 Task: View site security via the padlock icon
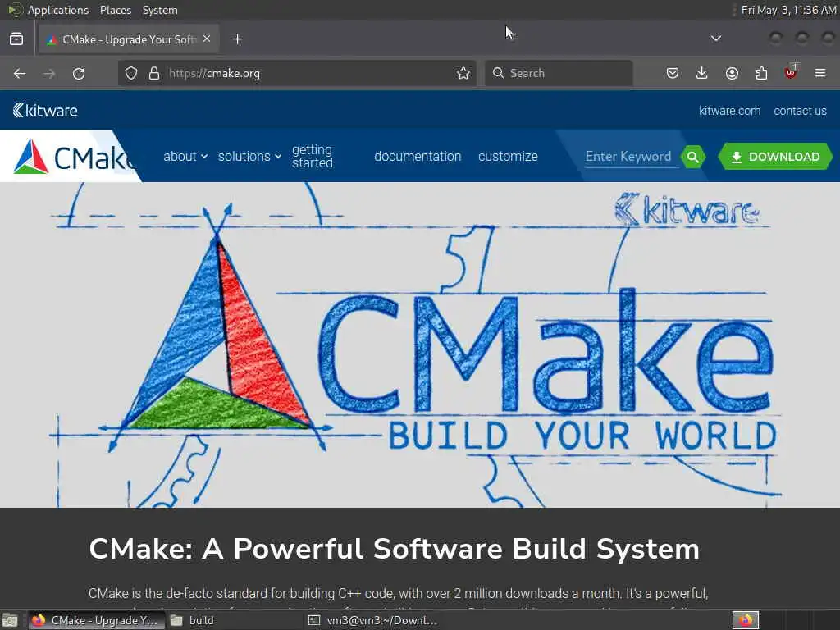tap(154, 73)
